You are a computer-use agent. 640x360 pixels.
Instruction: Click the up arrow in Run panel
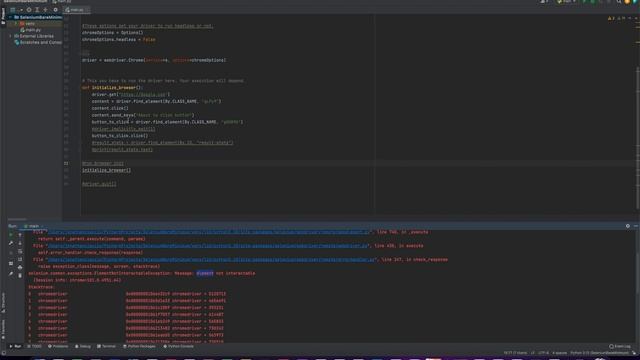[20, 235]
